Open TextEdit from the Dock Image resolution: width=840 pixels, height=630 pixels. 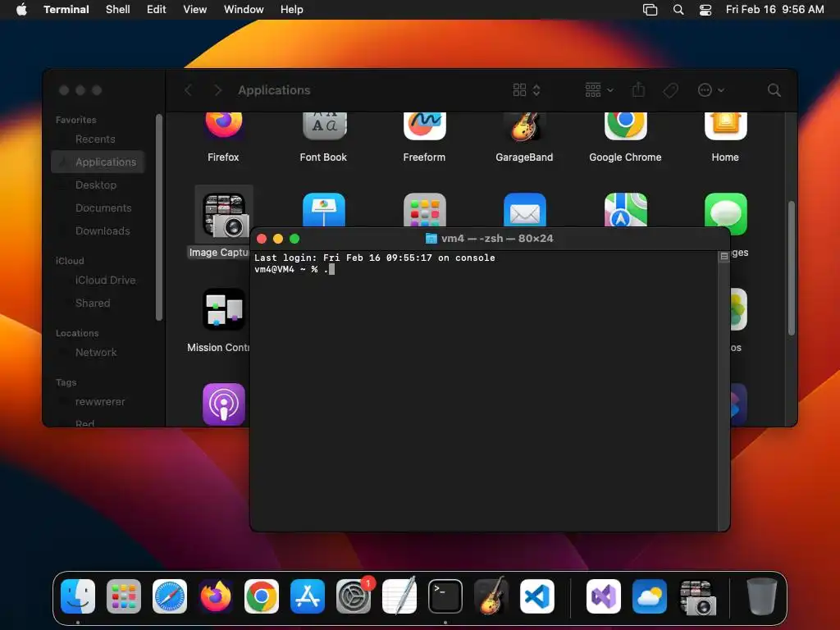pos(399,596)
